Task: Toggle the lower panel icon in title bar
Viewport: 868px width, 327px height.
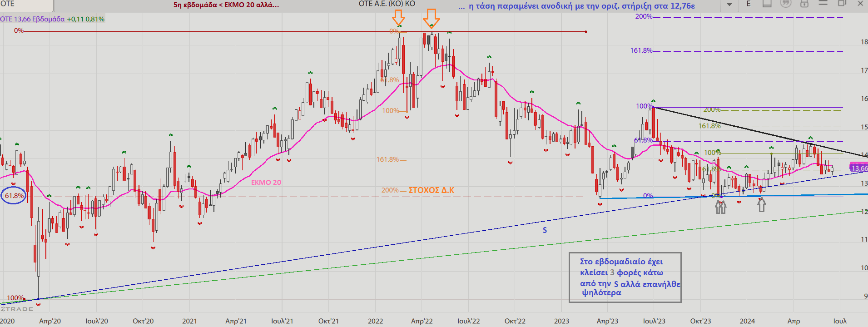Action: pyautogui.click(x=767, y=4)
